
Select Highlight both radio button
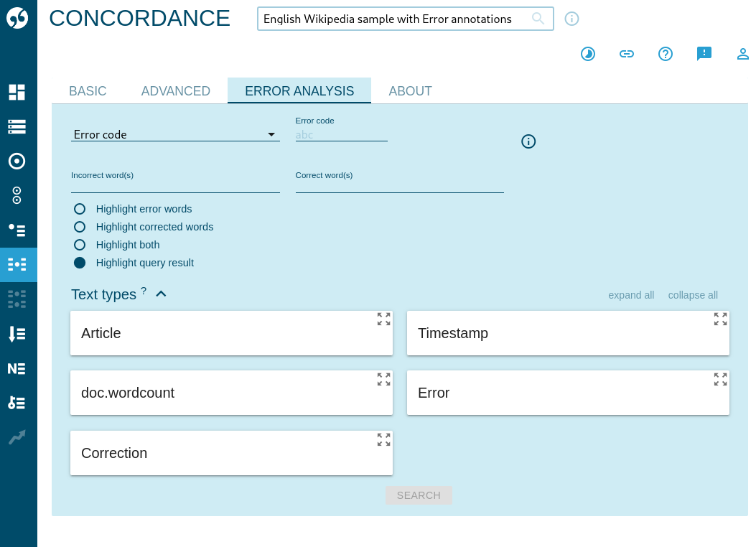80,245
